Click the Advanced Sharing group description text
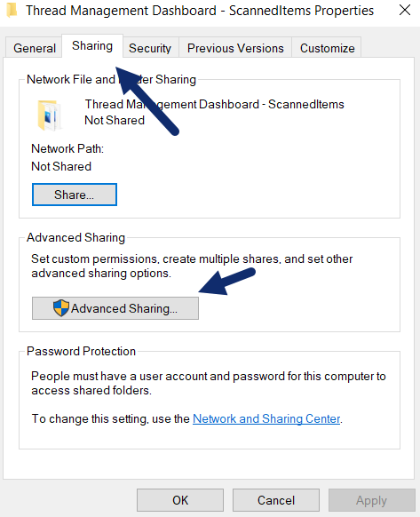This screenshot has height=517, width=420. (x=192, y=266)
